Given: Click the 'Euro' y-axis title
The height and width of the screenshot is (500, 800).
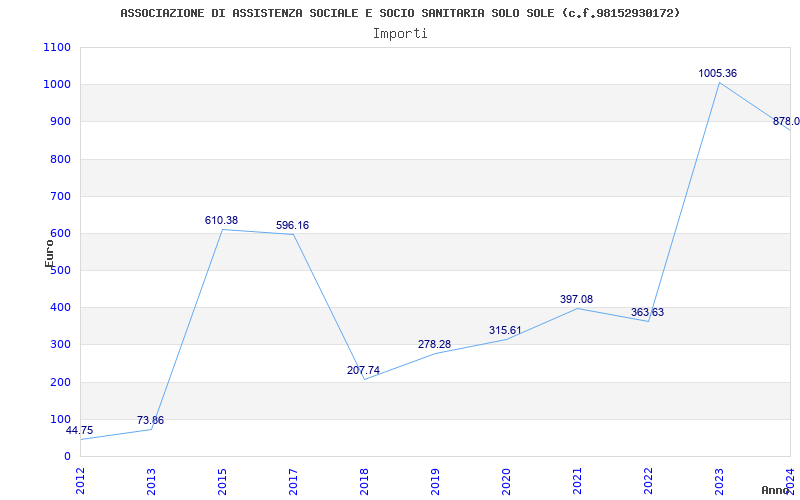Looking at the screenshot, I should click(x=49, y=254).
